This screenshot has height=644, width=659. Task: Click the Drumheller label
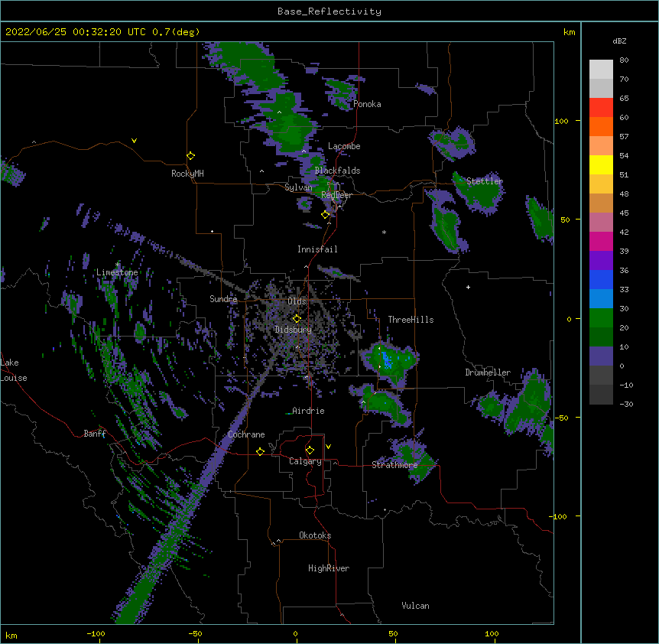coord(488,372)
